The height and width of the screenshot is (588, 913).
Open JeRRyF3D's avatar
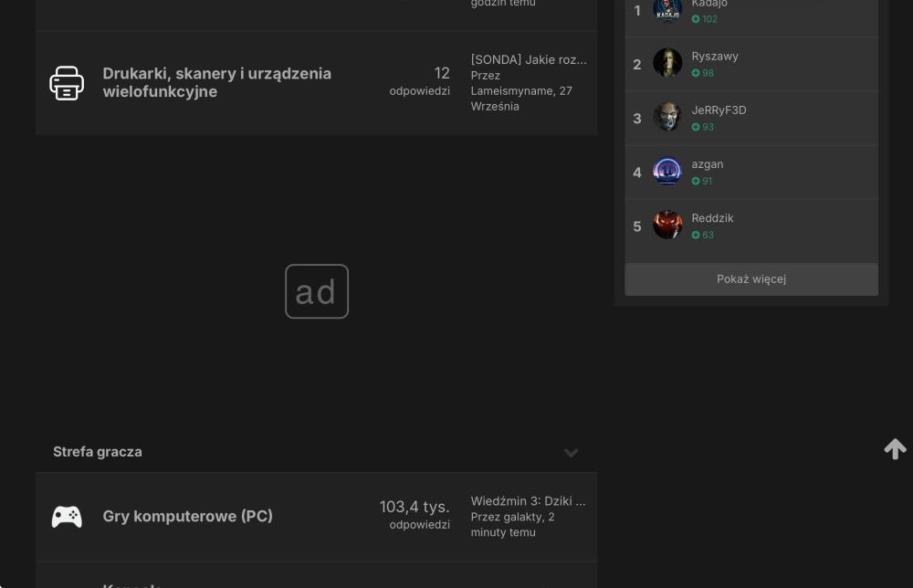(x=667, y=117)
